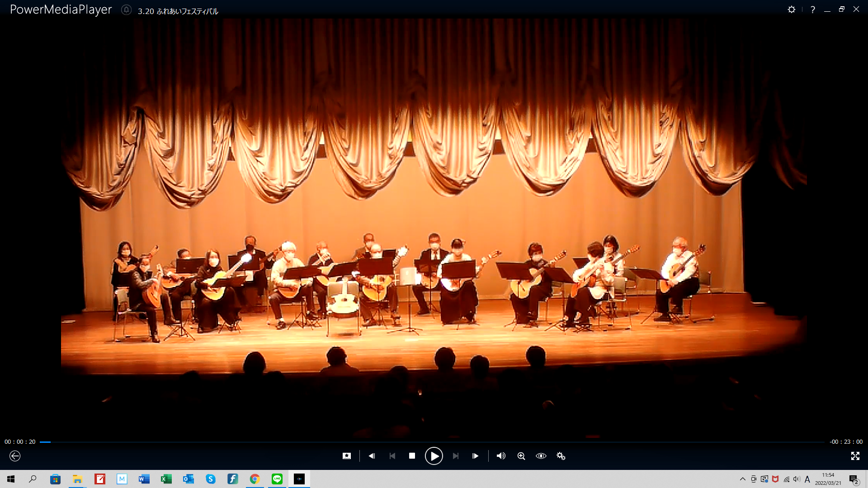Switch to the PowerMediaPlayer taskbar button
The width and height of the screenshot is (868, 488).
tap(299, 479)
